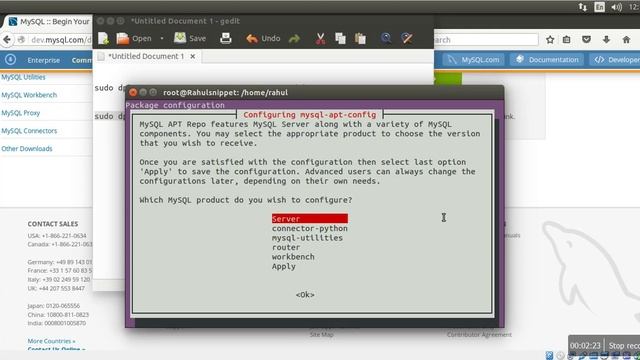Save the gedit document

(190, 38)
